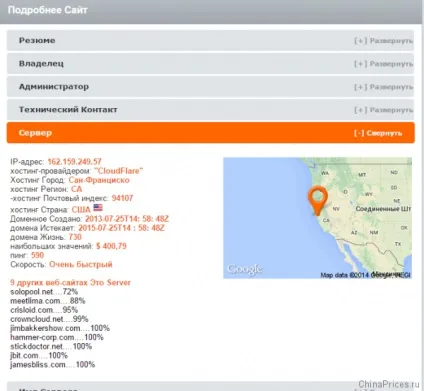Expand the Администратор section
Image resolution: width=424 pixels, height=391 pixels.
pos(210,87)
